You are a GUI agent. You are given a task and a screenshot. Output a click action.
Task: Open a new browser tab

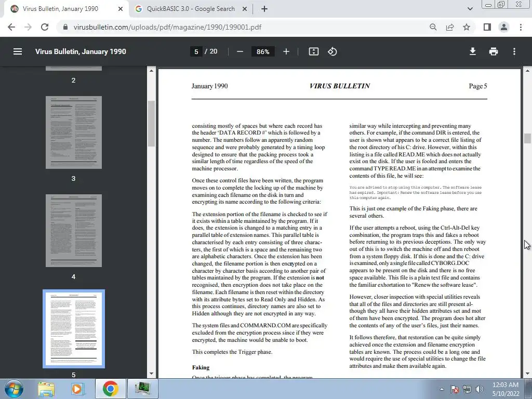264,9
